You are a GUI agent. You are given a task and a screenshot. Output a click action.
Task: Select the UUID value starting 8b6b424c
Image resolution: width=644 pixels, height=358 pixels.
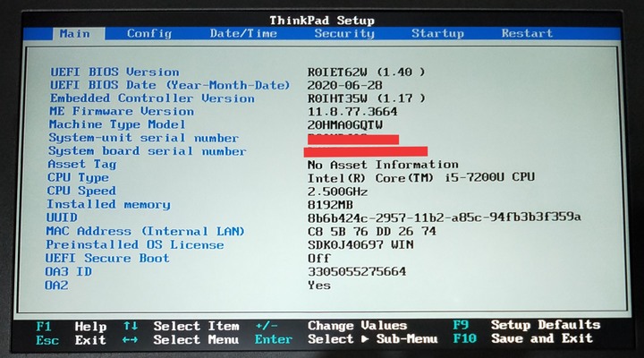[x=444, y=217]
